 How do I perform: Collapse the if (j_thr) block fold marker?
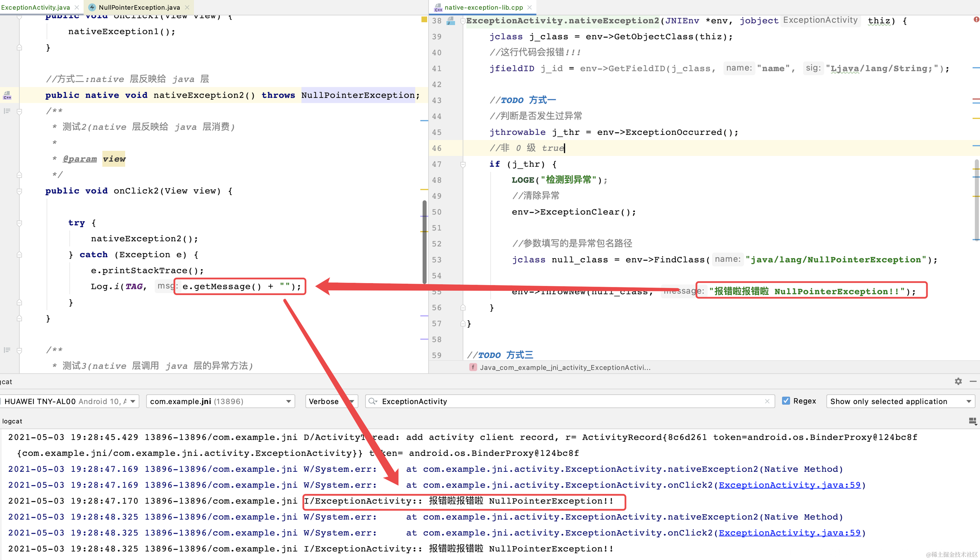tap(463, 164)
